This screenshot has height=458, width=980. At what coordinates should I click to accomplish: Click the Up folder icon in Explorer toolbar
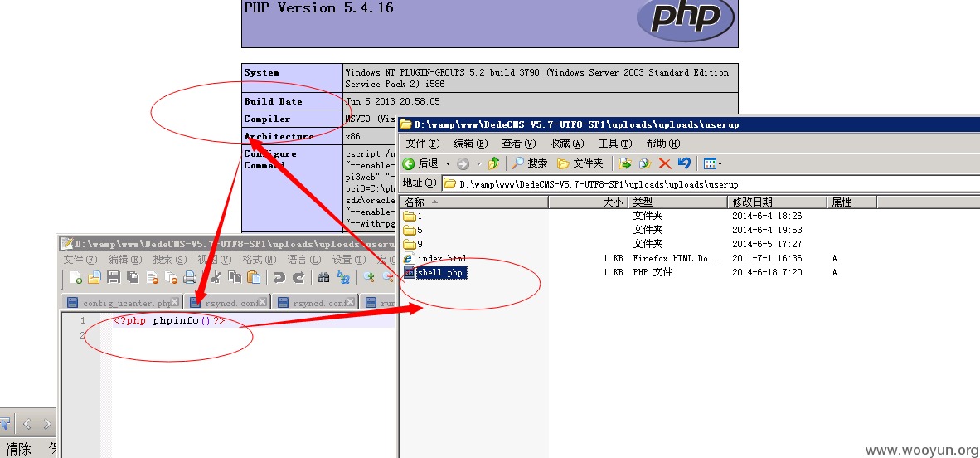494,163
